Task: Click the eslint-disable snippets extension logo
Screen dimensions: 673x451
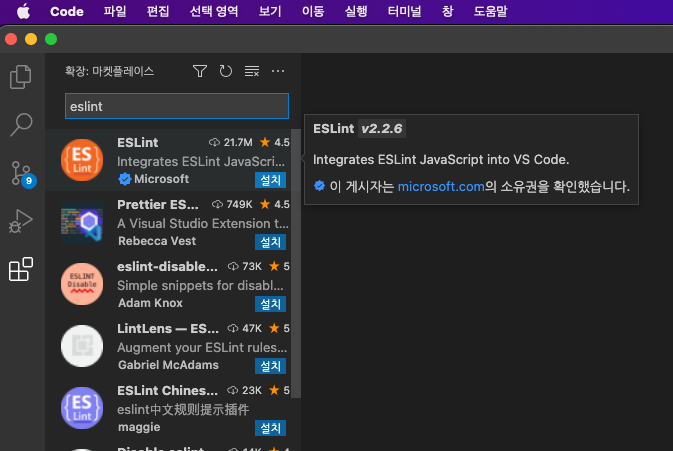Action: 82,284
